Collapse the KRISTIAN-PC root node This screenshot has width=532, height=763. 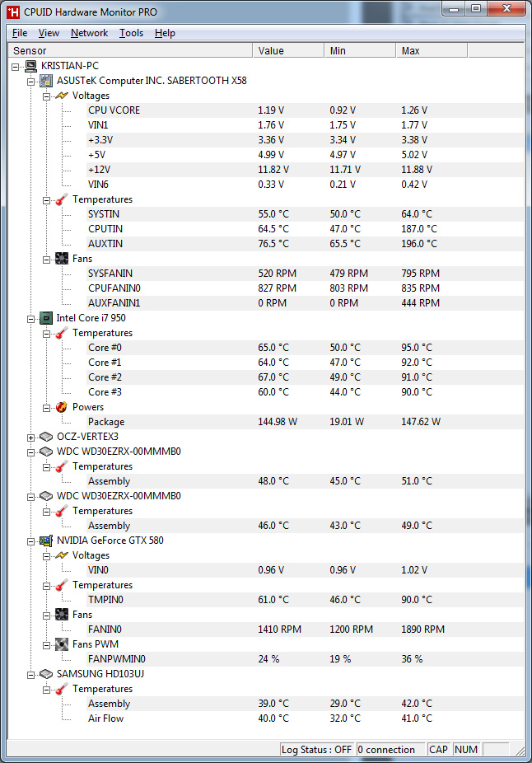point(16,67)
